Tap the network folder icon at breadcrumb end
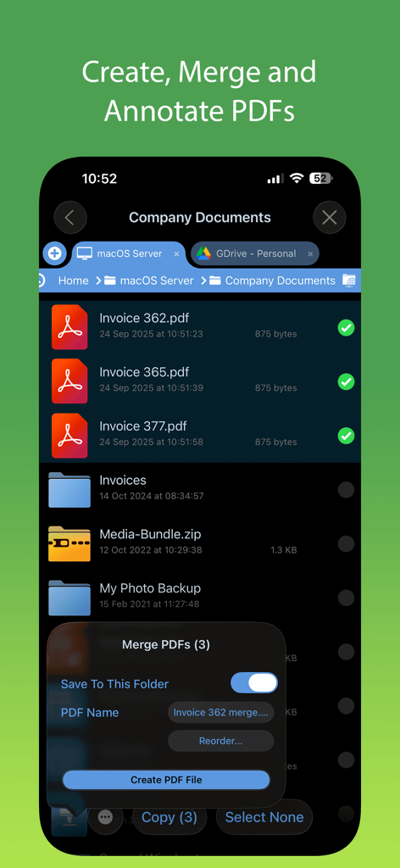Image resolution: width=400 pixels, height=868 pixels. [x=349, y=281]
